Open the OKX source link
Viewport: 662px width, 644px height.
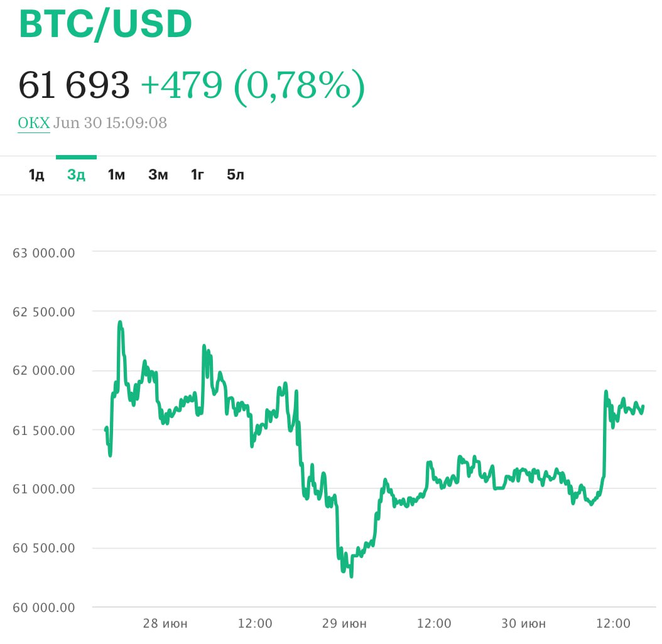(x=33, y=123)
